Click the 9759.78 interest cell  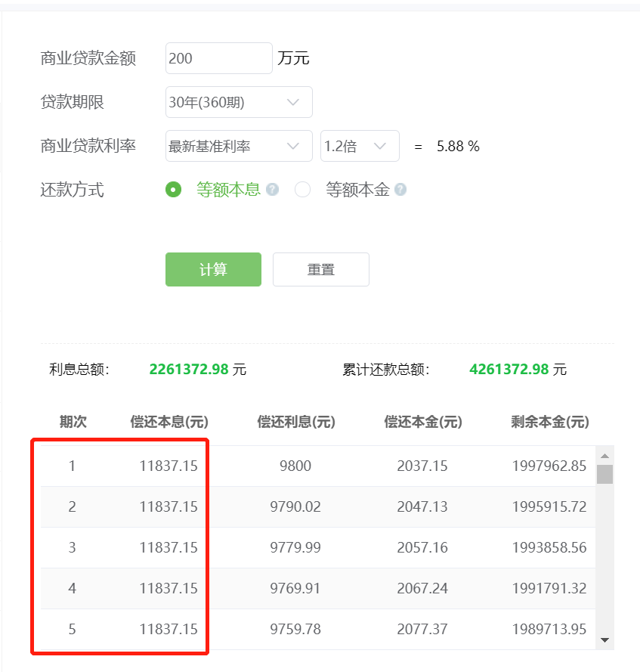pos(295,629)
